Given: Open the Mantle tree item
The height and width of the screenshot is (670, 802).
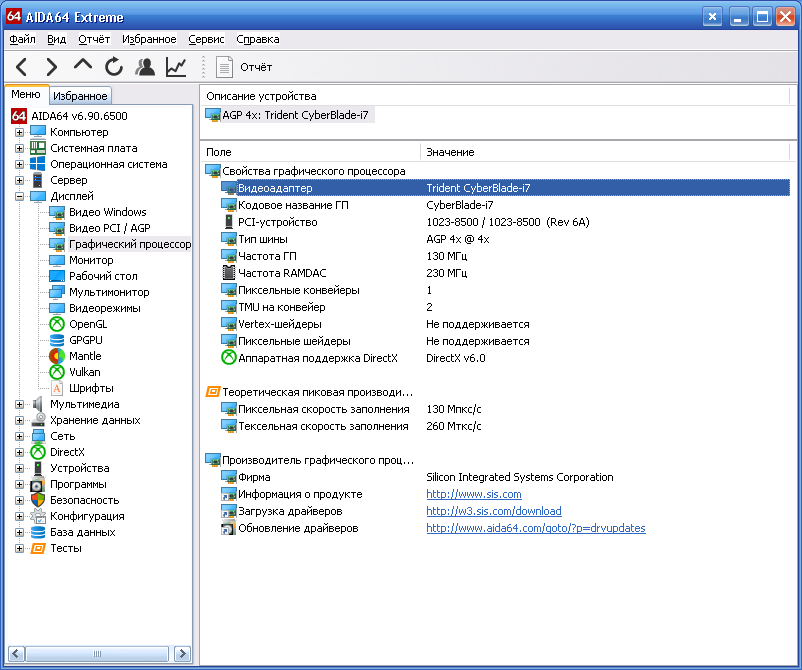Looking at the screenshot, I should coord(84,356).
